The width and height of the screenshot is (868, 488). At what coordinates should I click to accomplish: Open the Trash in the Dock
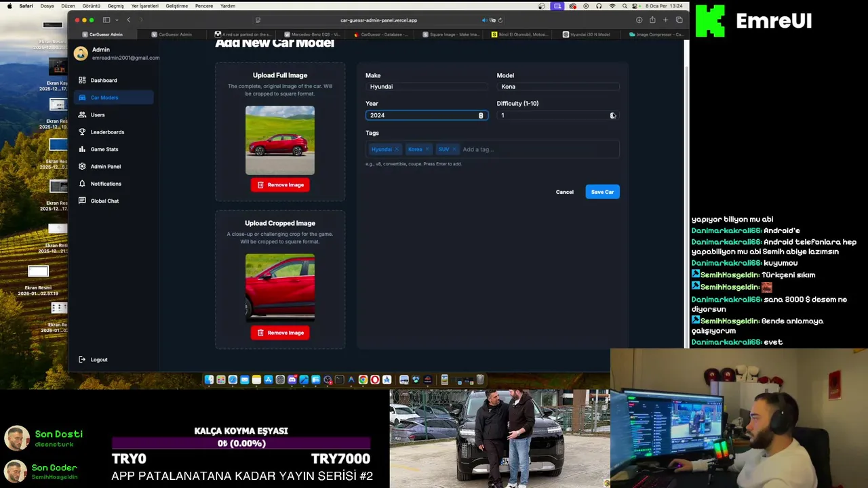480,380
